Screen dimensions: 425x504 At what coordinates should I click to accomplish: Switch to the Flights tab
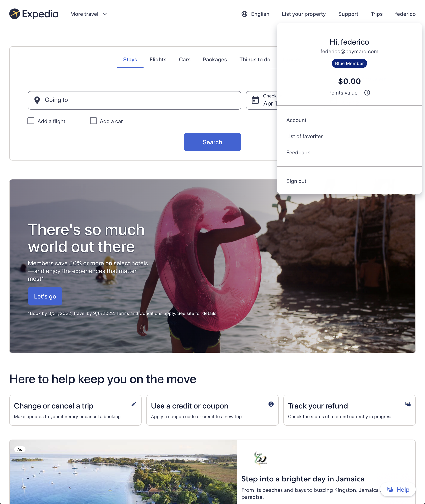(158, 59)
